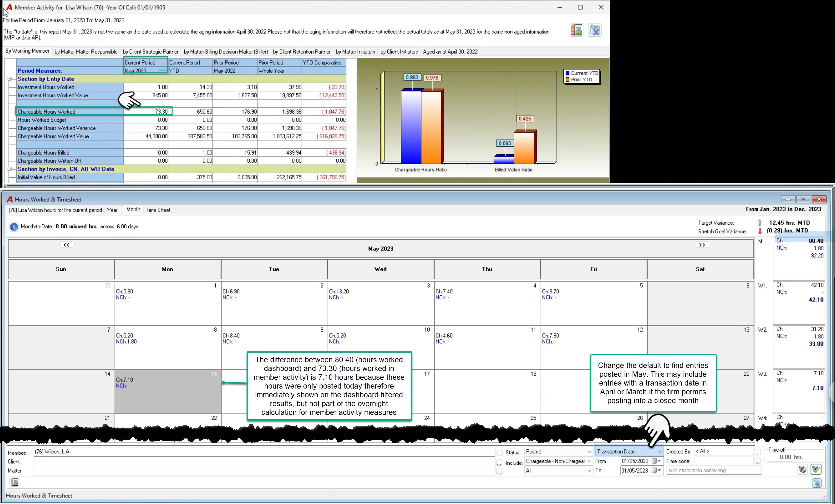
Task: Go to the next month in the calendar
Action: (702, 245)
